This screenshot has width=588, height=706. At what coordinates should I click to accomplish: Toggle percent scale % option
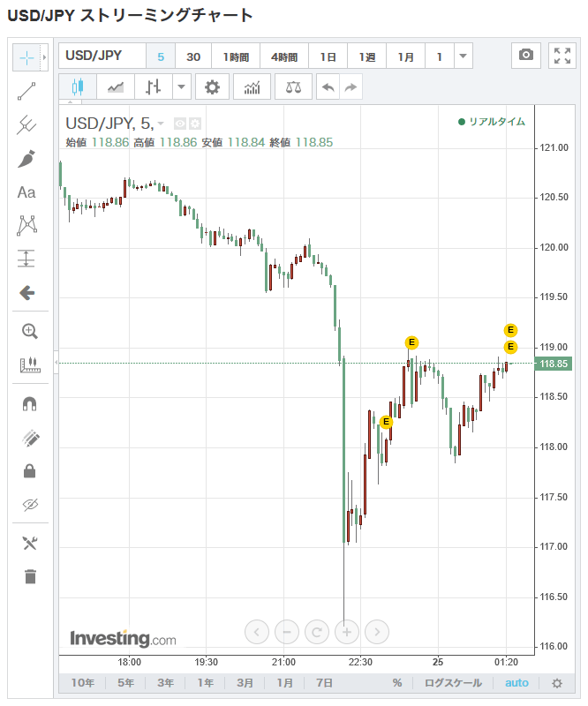pos(397,682)
